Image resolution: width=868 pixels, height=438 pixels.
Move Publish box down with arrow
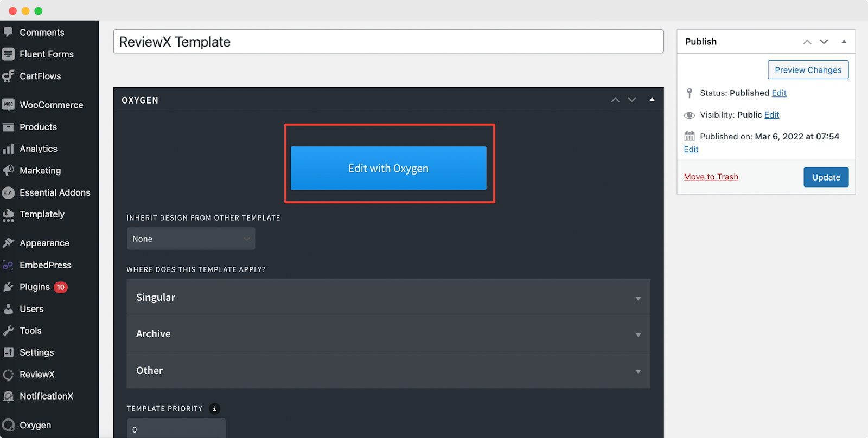click(x=824, y=42)
